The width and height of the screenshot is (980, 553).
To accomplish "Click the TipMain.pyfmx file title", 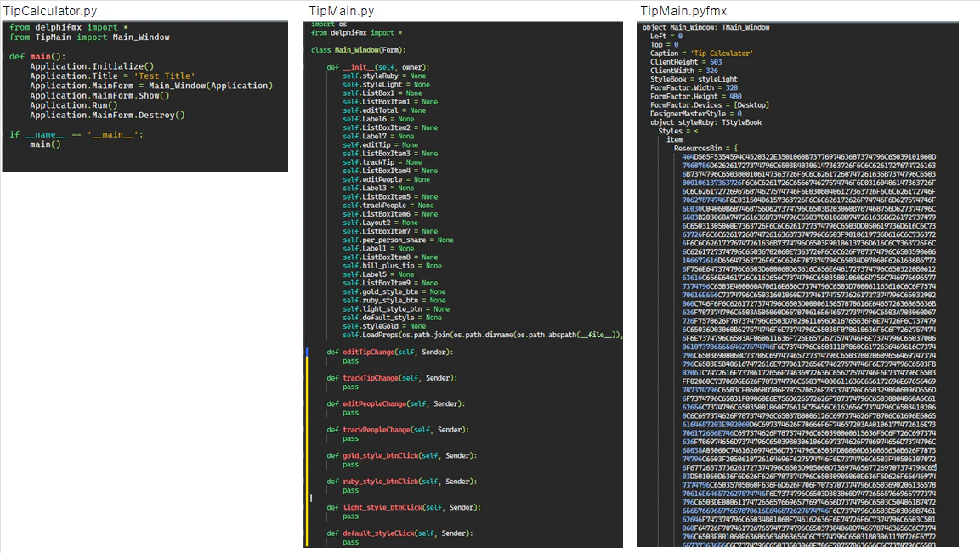I will (x=683, y=11).
